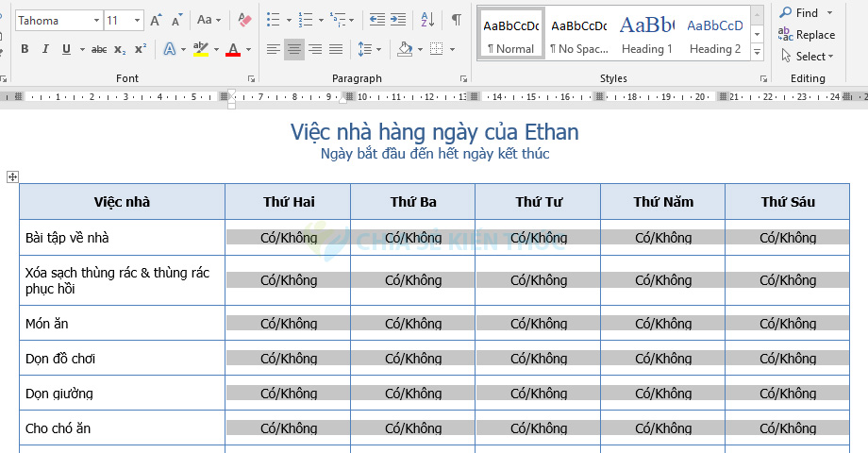
Task: Open the Borders dropdown arrow
Action: pos(452,49)
